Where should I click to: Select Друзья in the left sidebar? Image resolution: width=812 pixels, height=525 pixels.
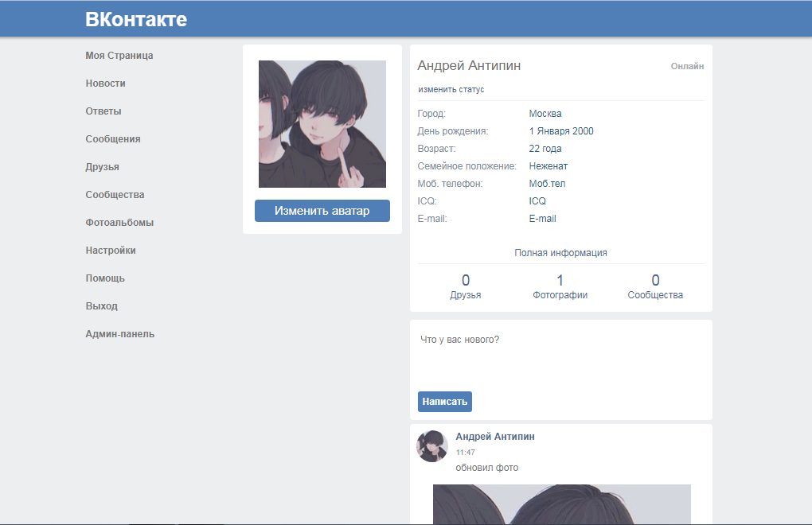[103, 167]
